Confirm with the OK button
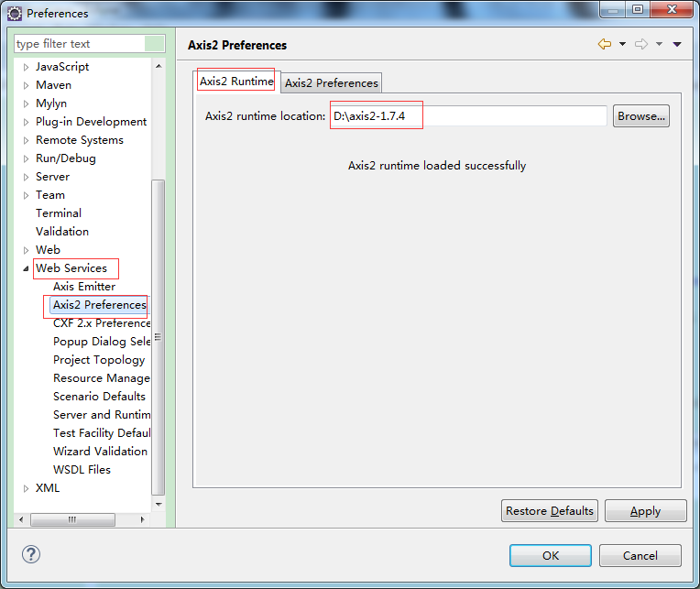The image size is (700, 589). click(x=551, y=555)
